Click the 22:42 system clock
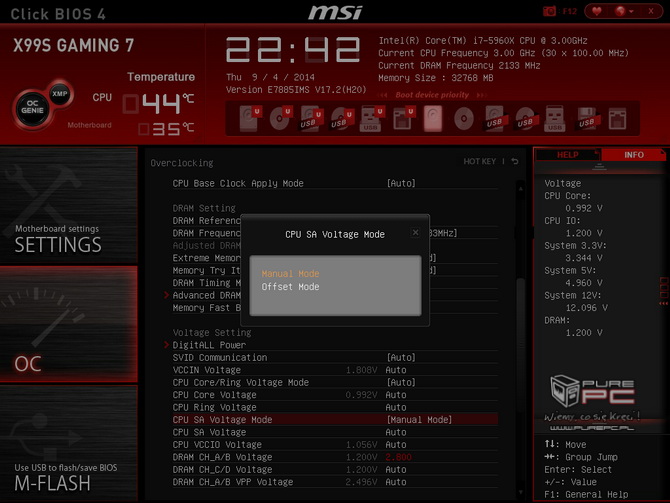This screenshot has height=503, width=670. click(293, 50)
